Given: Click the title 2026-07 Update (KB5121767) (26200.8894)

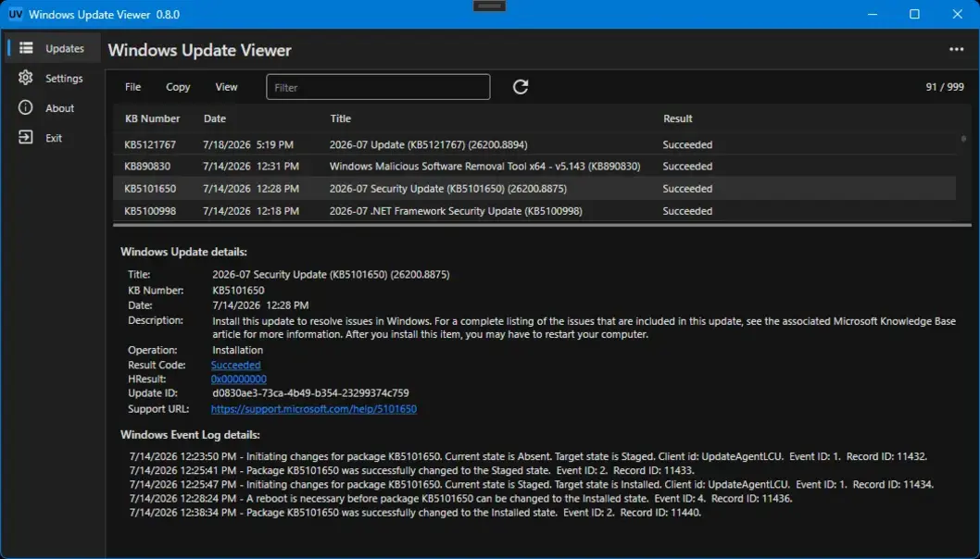Looking at the screenshot, I should tap(428, 144).
